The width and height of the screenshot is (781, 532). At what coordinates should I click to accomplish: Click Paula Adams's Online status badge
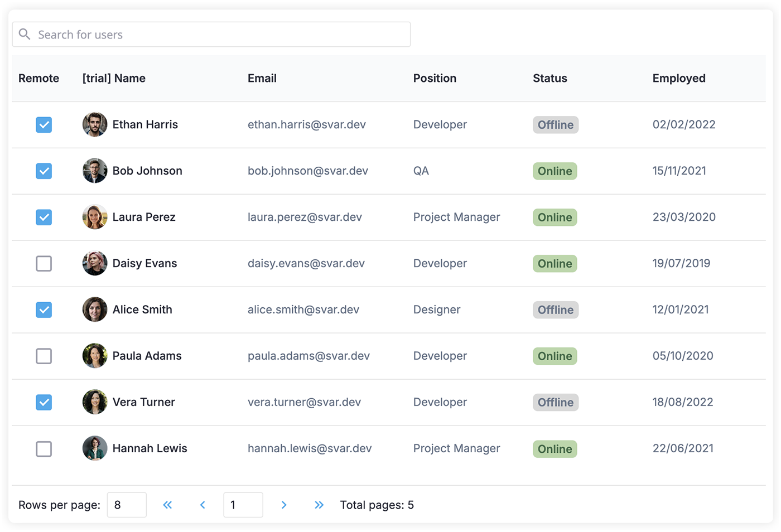(x=555, y=356)
